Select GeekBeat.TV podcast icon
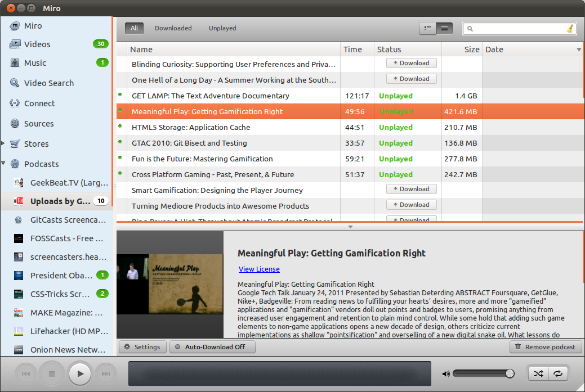The width and height of the screenshot is (585, 392). (x=19, y=183)
